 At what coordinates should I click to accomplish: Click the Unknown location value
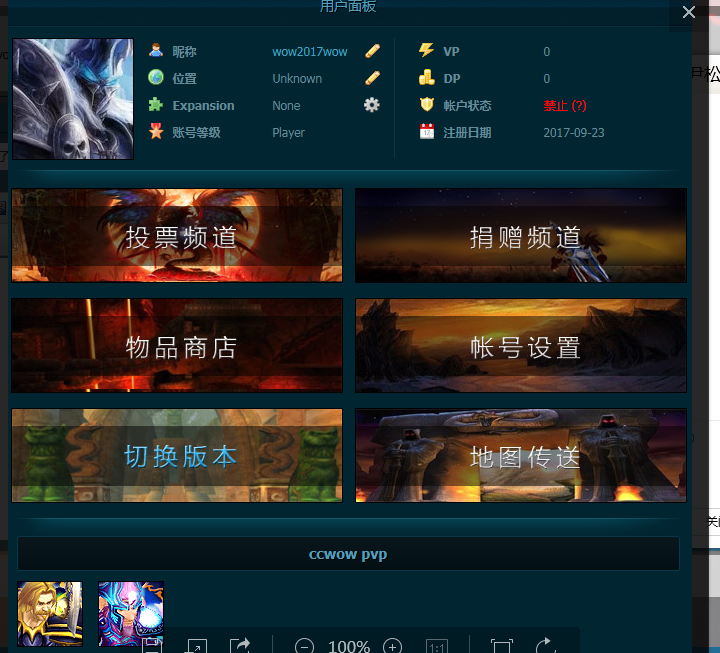tap(297, 79)
